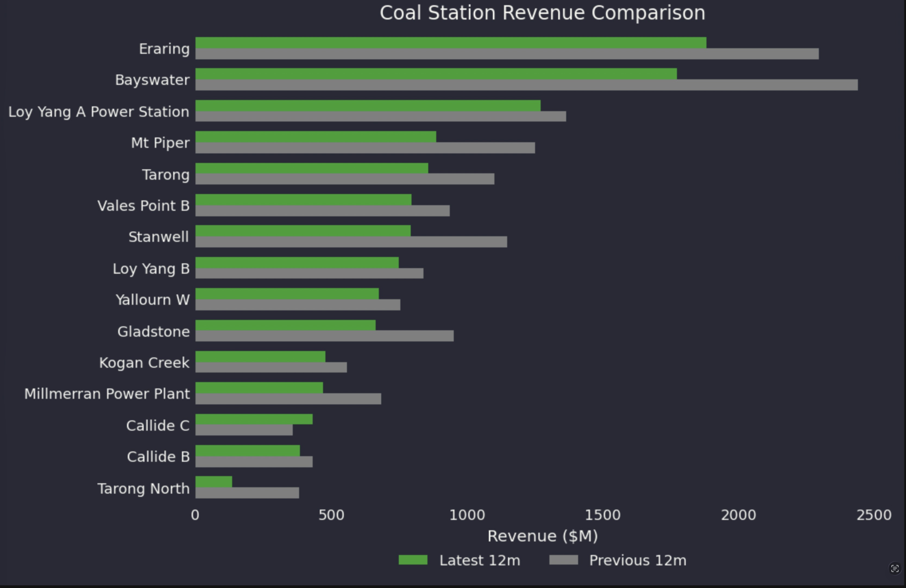Click the 'Kogan Creek' station label
The height and width of the screenshot is (588, 906).
[144, 363]
